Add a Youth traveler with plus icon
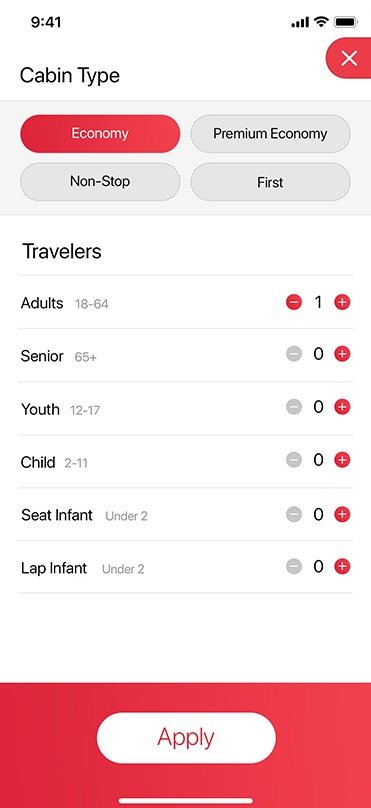The height and width of the screenshot is (808, 371). coord(342,407)
